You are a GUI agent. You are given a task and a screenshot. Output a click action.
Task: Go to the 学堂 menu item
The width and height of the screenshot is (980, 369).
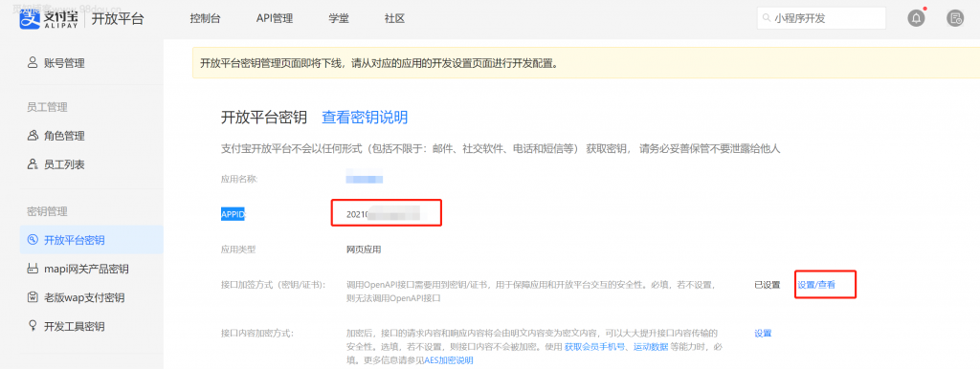click(339, 19)
